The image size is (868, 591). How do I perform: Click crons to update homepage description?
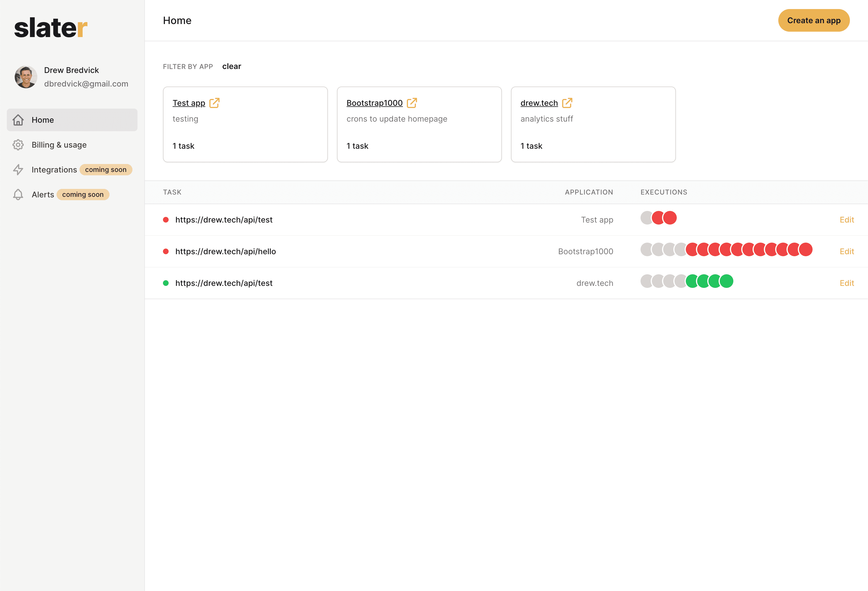397,119
